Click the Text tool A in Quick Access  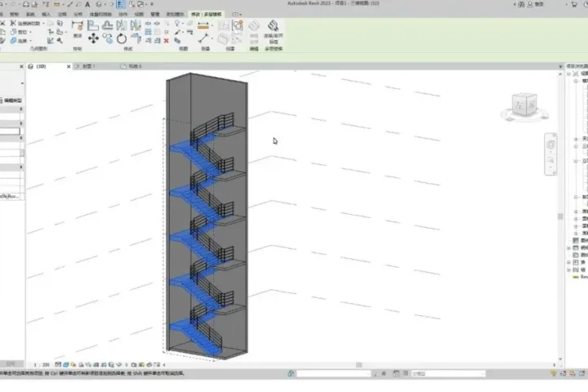click(x=87, y=4)
